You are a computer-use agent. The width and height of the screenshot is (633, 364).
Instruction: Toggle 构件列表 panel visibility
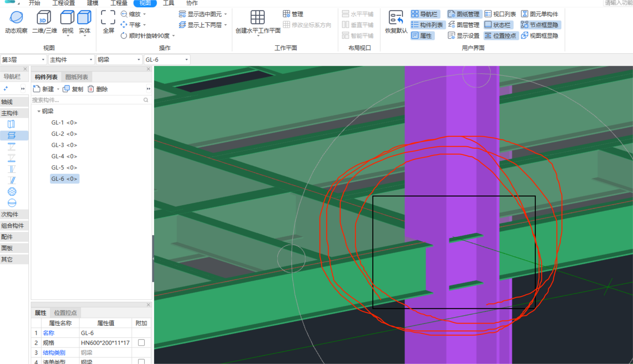[x=427, y=25]
